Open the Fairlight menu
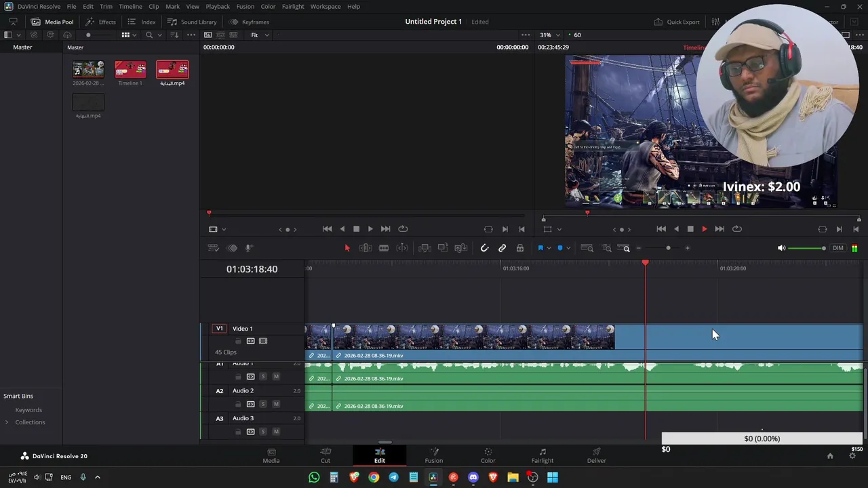The height and width of the screenshot is (488, 868). pyautogui.click(x=293, y=6)
